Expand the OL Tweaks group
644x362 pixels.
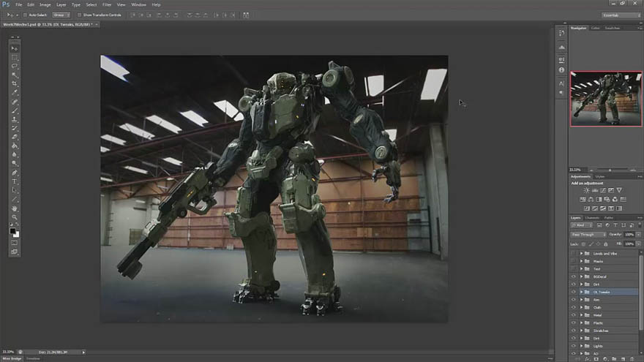tap(581, 293)
